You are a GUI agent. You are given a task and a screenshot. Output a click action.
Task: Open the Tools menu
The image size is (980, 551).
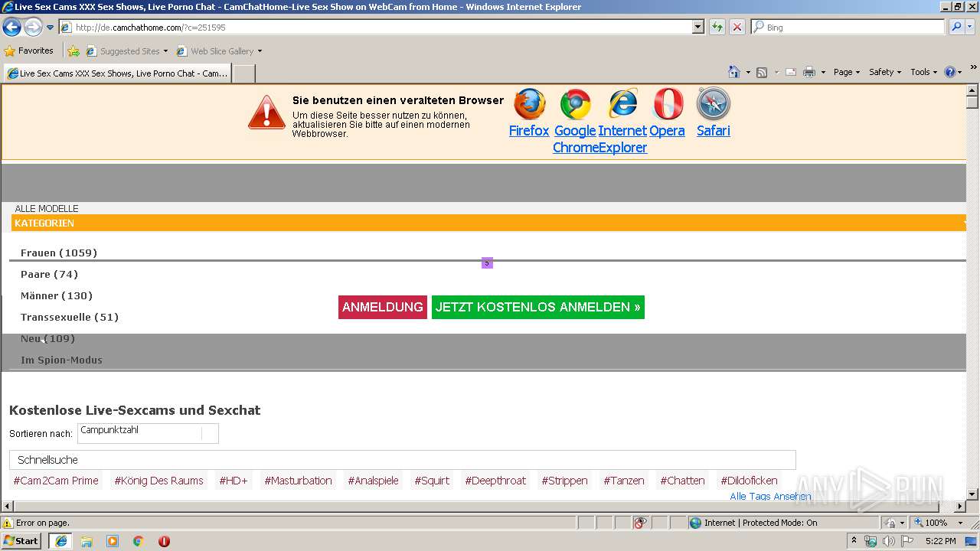tap(923, 72)
